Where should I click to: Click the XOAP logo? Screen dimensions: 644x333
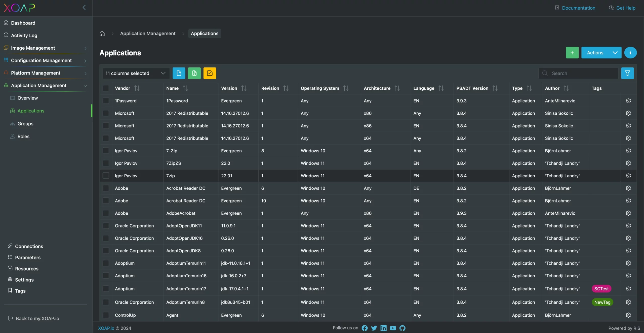pyautogui.click(x=19, y=8)
